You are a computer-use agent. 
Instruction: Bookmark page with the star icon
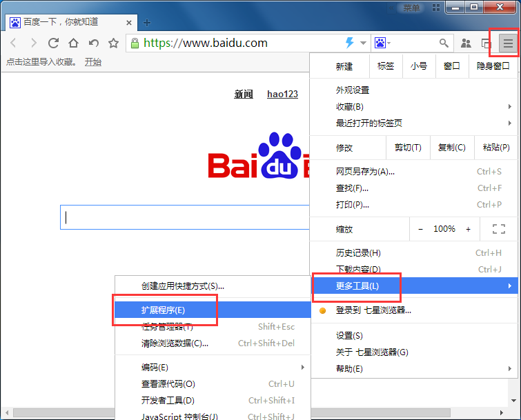(x=114, y=43)
